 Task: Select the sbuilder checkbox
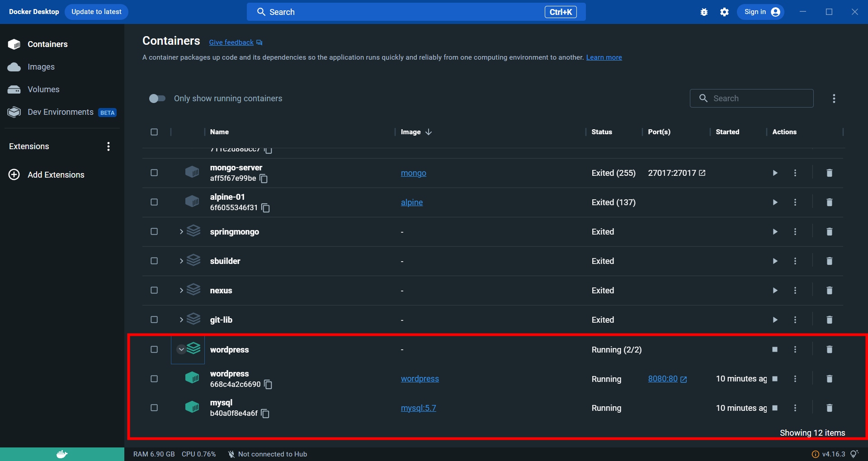[x=154, y=261]
